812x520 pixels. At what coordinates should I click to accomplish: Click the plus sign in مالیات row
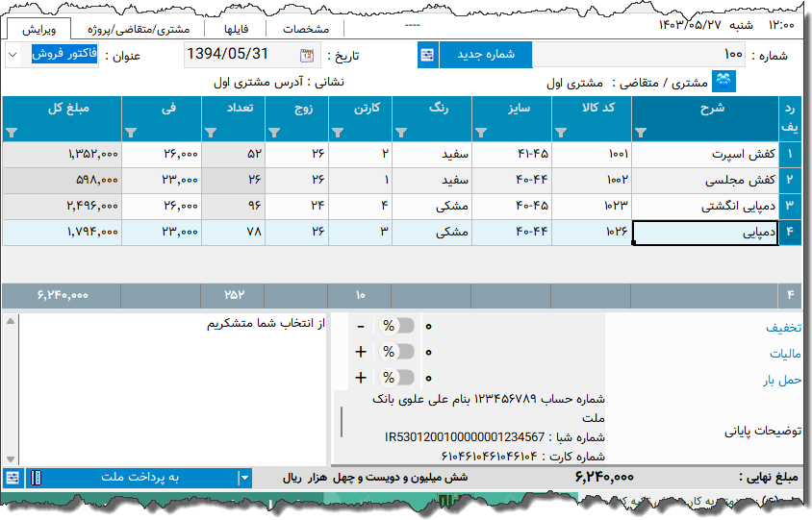pyautogui.click(x=361, y=353)
